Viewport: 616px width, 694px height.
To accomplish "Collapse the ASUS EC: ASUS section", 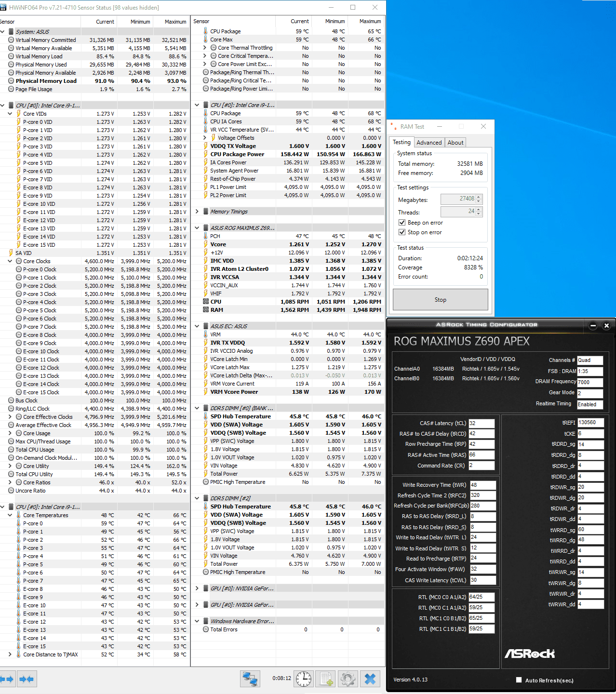I will (197, 326).
